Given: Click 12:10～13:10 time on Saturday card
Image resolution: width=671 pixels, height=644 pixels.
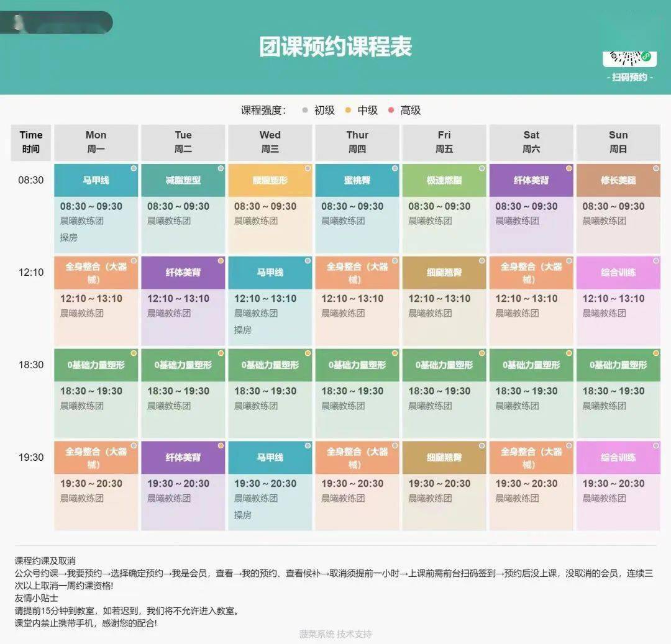Looking at the screenshot, I should point(526,299).
